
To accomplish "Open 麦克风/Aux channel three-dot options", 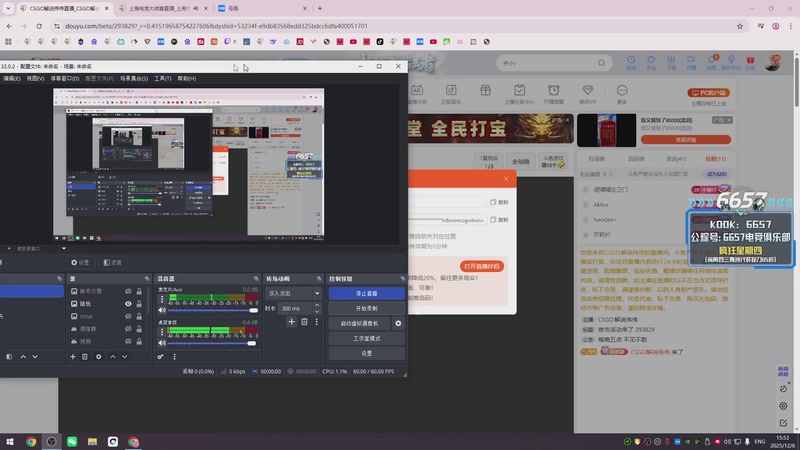I will (162, 299).
